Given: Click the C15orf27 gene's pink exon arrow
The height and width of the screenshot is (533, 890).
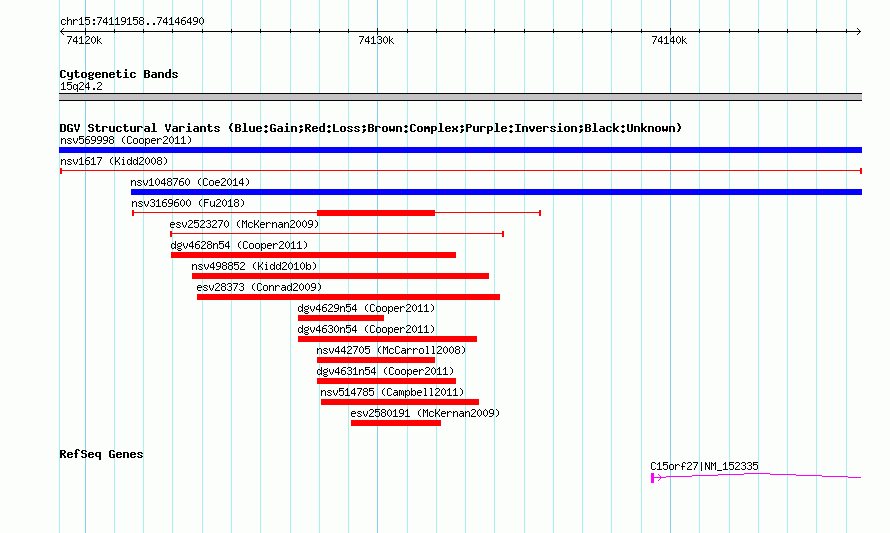Looking at the screenshot, I should tap(656, 478).
